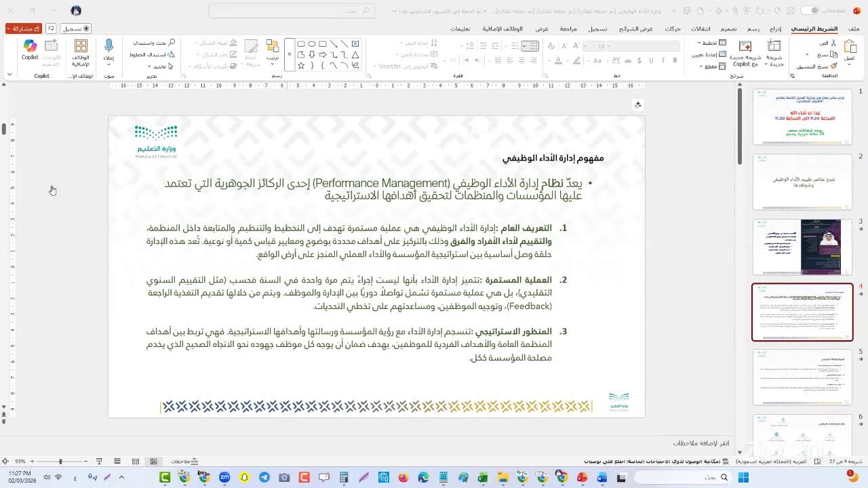This screenshot has height=488, width=868.
Task: Click the accessibility status bar message
Action: tap(656, 462)
